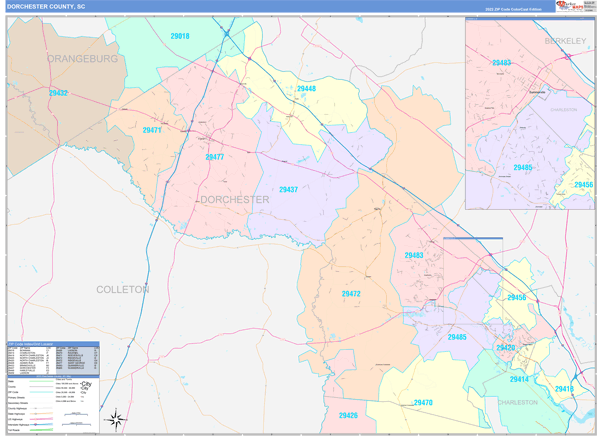Click the DORCHESTER county name label
600x436 pixels.
[x=234, y=200]
